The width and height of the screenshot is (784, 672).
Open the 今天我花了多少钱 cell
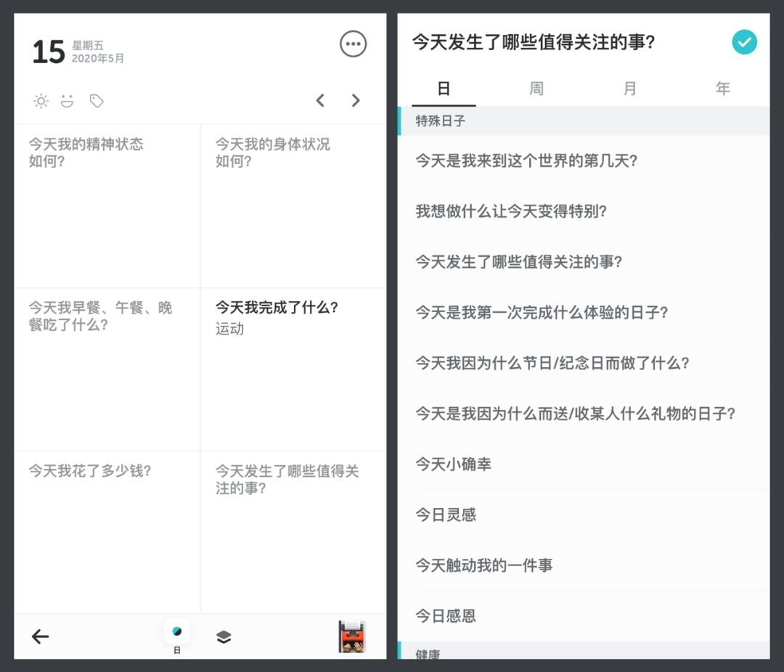tap(107, 533)
